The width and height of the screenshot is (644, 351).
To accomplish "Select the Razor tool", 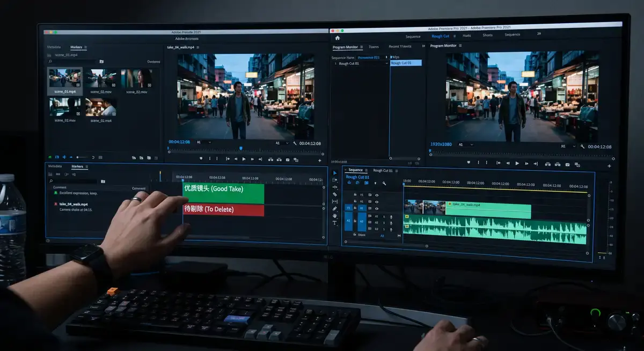I will [x=335, y=194].
